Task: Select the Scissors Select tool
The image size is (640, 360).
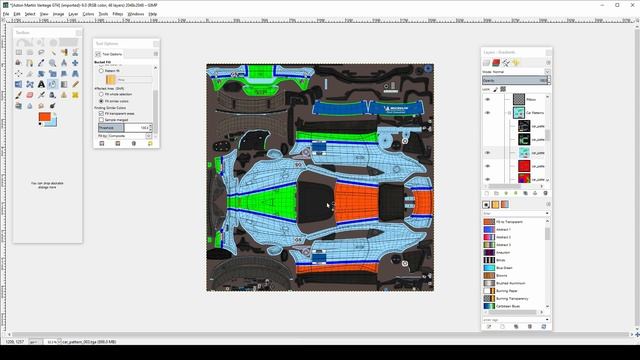Action: 75,53
